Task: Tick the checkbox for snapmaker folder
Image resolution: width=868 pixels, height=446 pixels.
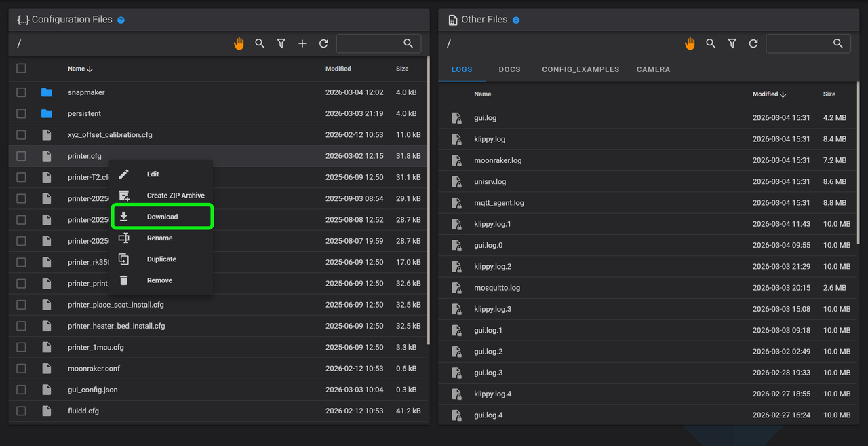Action: [21, 92]
